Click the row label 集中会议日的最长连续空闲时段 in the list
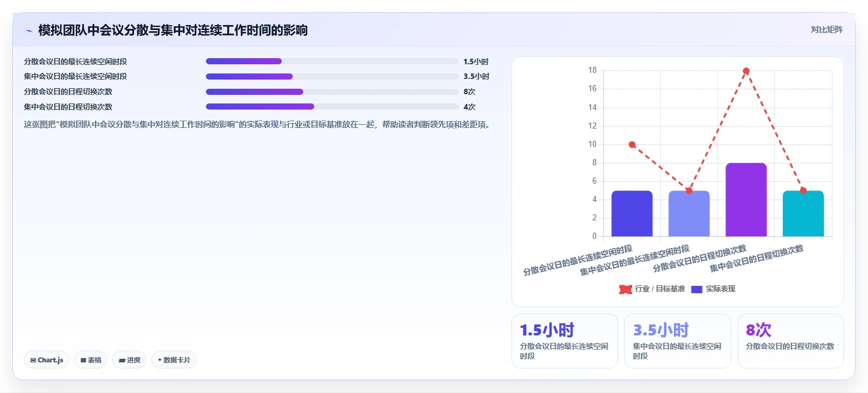Viewport: 868px width, 393px height. 75,77
